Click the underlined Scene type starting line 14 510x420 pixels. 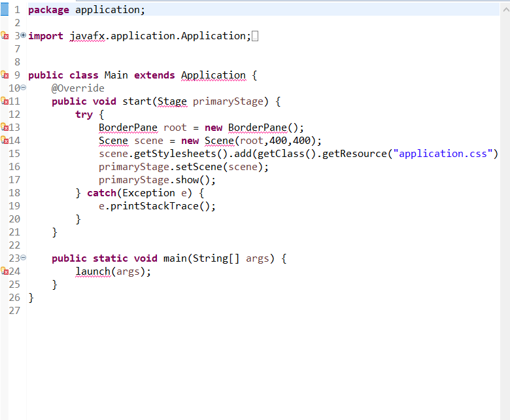pos(114,141)
